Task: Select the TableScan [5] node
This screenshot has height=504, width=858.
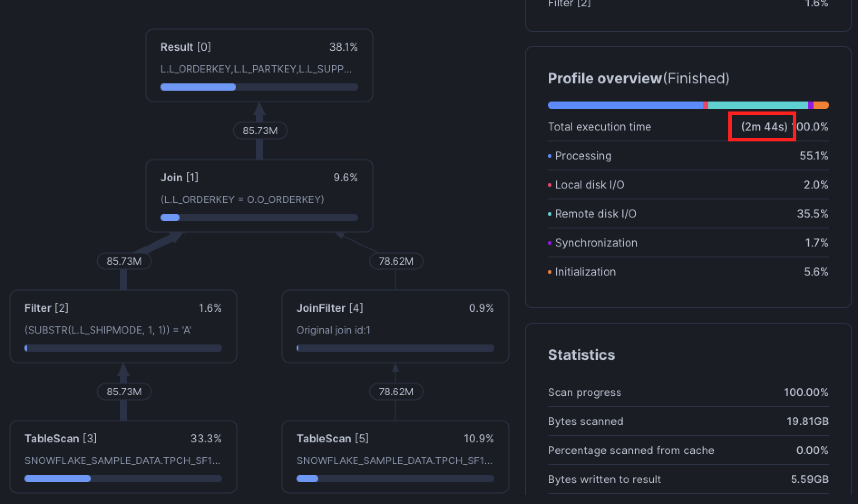Action: coord(395,457)
